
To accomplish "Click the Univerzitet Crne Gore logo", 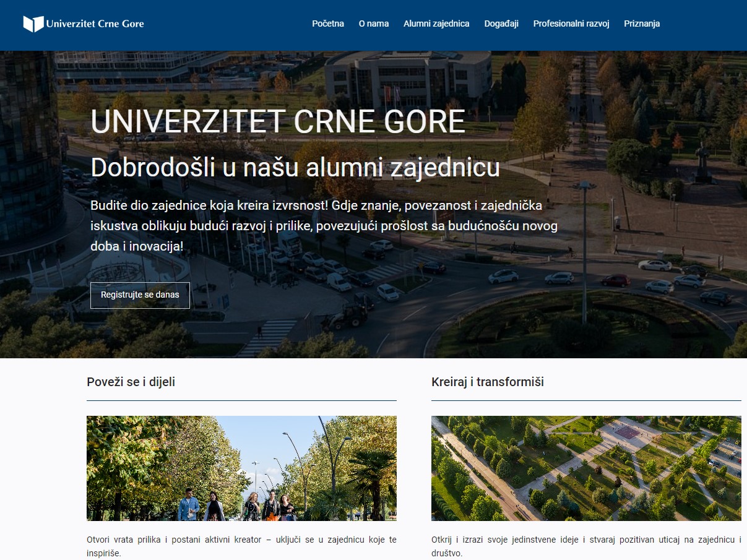I will pos(84,24).
